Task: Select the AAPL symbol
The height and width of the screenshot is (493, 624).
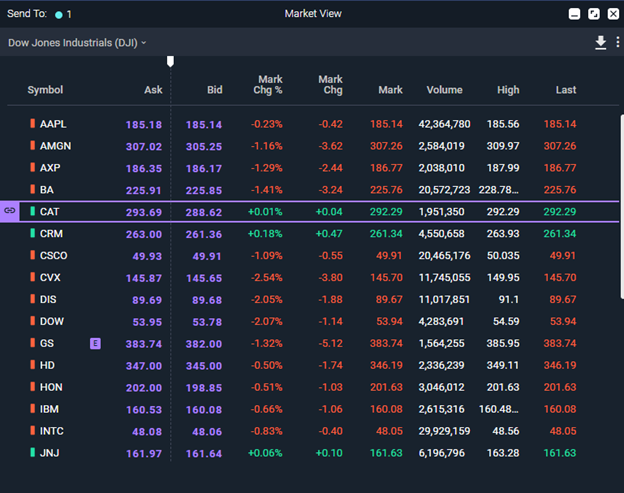Action: click(53, 124)
